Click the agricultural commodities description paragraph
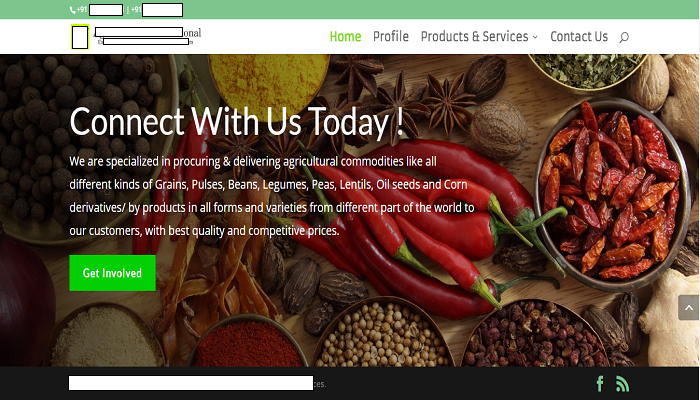Screen dimensions: 700x400 pos(271,196)
